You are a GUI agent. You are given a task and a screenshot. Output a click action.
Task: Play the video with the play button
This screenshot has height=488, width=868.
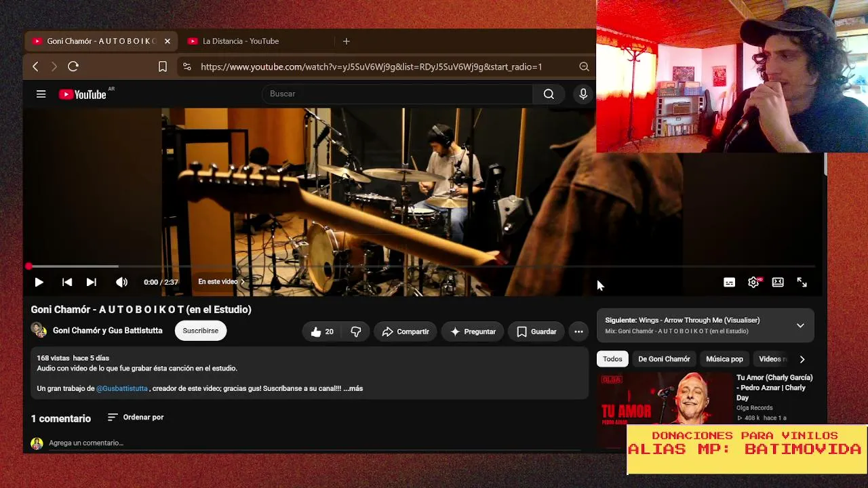[39, 282]
